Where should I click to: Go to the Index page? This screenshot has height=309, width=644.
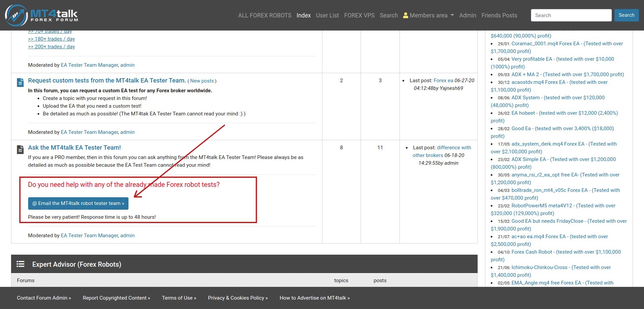click(304, 15)
